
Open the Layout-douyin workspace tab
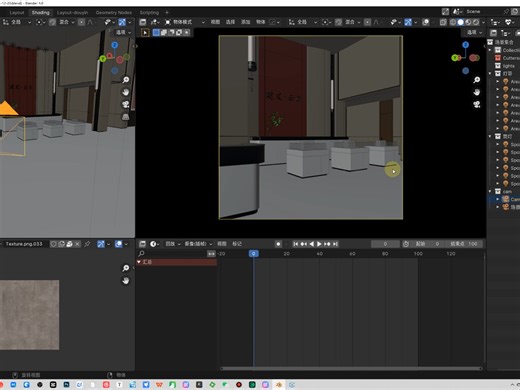[x=72, y=12]
